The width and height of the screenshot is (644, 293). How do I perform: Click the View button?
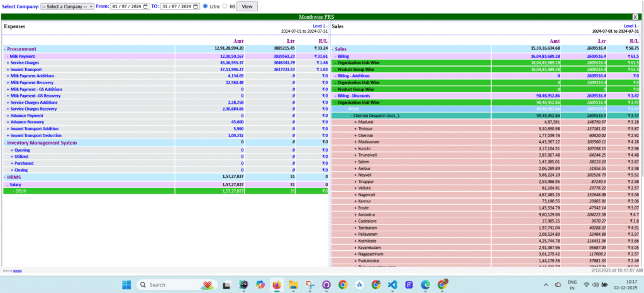coord(247,6)
